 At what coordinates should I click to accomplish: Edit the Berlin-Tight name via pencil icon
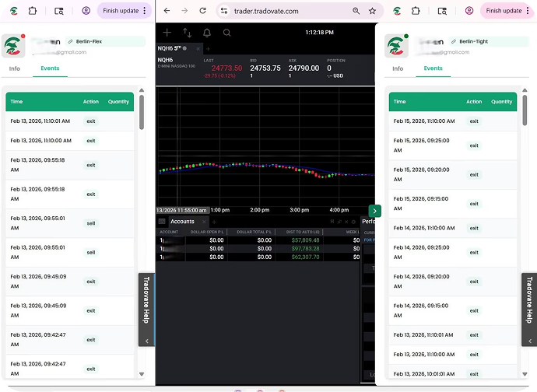pyautogui.click(x=454, y=41)
